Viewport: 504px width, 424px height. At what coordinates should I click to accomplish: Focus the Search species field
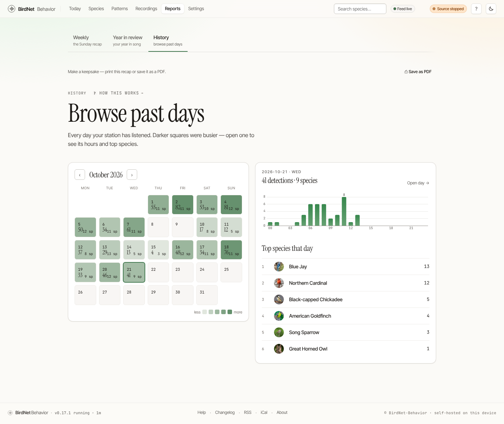[360, 9]
